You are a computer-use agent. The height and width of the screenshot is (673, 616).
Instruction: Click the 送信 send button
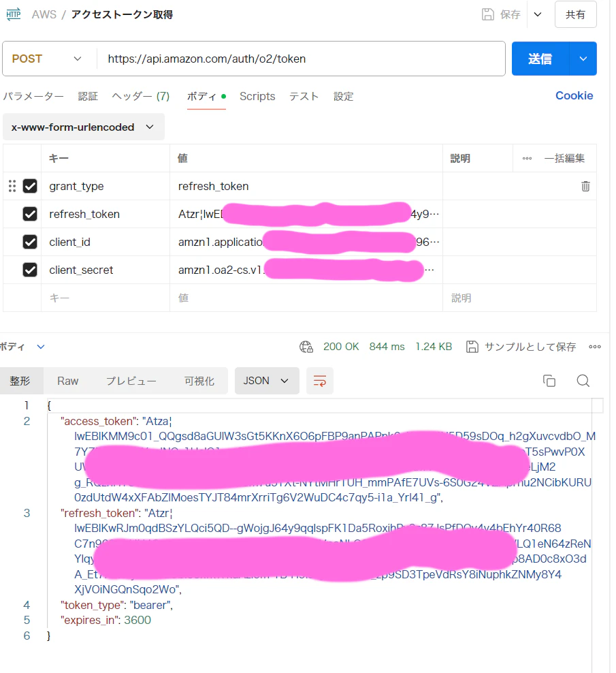pyautogui.click(x=540, y=59)
